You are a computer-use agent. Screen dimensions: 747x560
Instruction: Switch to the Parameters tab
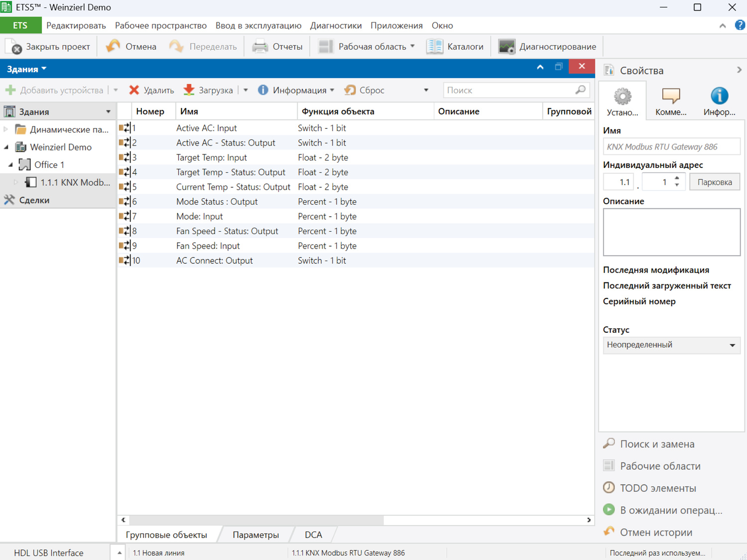click(255, 535)
